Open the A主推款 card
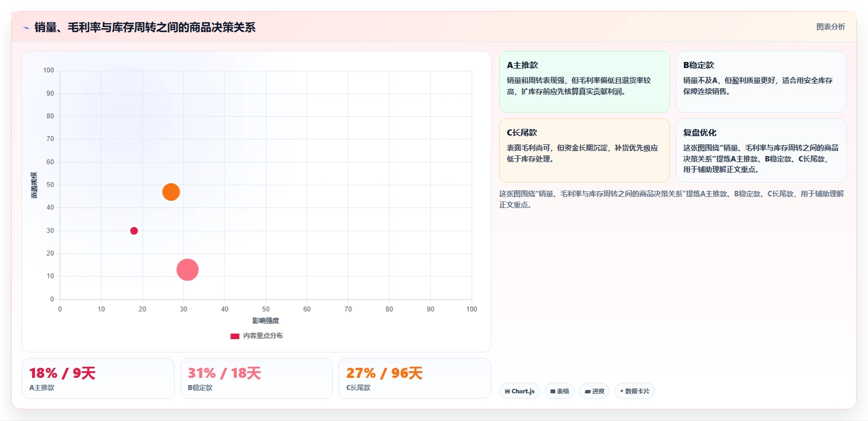This screenshot has height=421, width=868. (584, 82)
